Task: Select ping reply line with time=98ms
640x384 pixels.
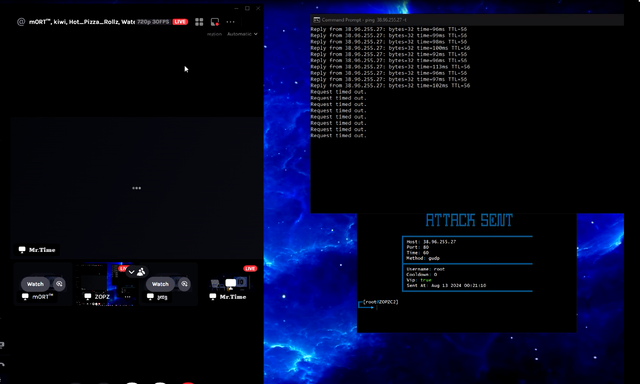Action: [389, 42]
